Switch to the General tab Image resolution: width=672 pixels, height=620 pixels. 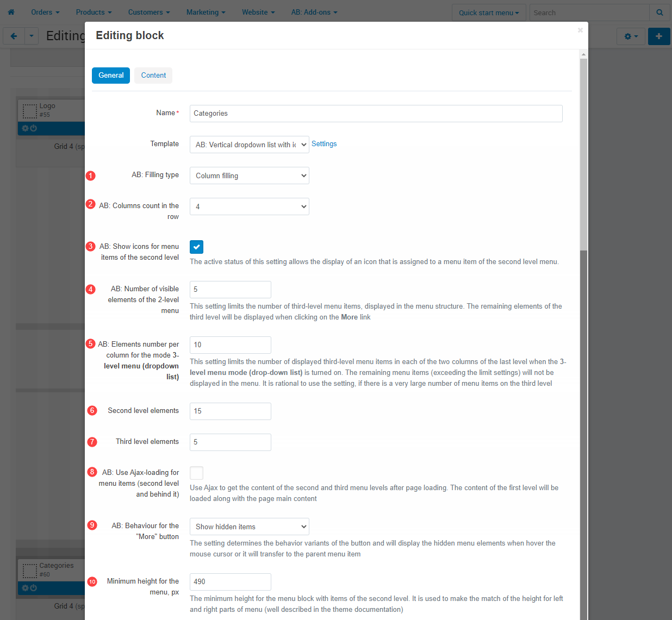(x=111, y=76)
